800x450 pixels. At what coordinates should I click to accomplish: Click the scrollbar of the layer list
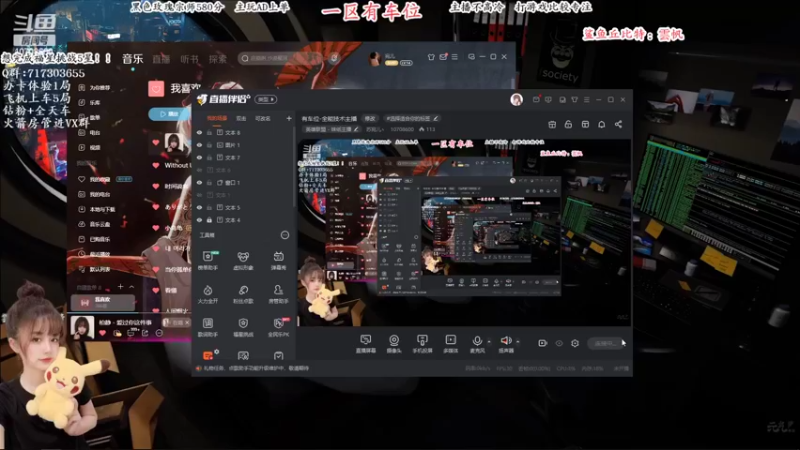[294, 168]
